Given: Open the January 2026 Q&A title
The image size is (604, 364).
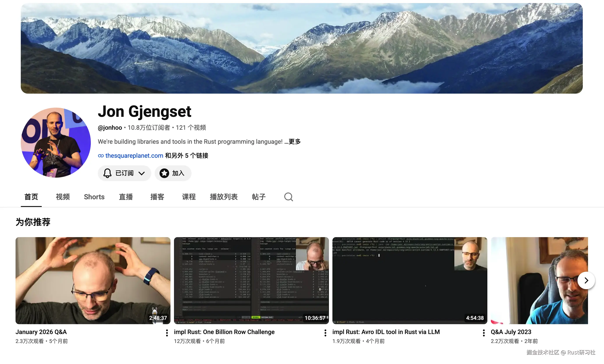Looking at the screenshot, I should [41, 332].
